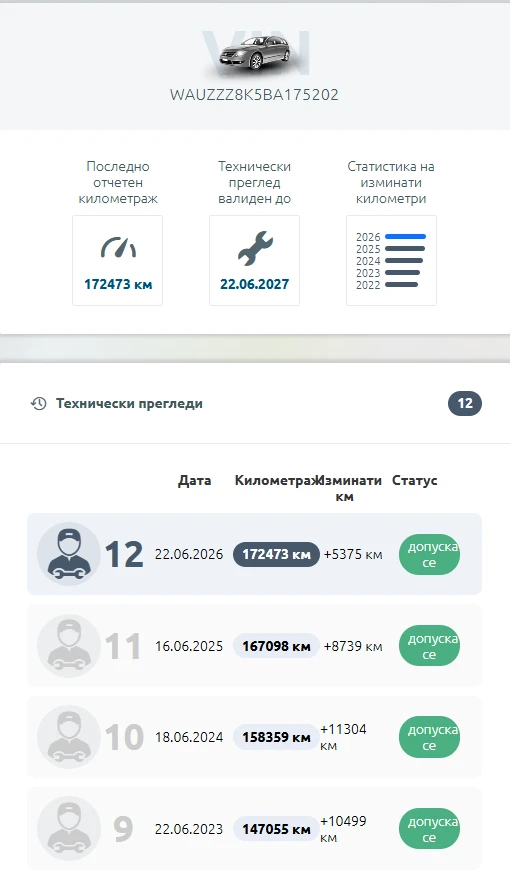Click the mechanic icon for inspection 9
510x870 pixels.
[69, 829]
